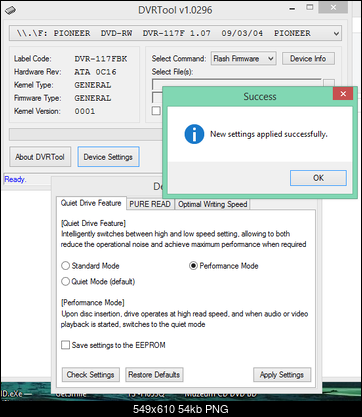Expand the Flash Firmware command dropdown
Image resolution: width=362 pixels, height=417 pixels.
244,59
